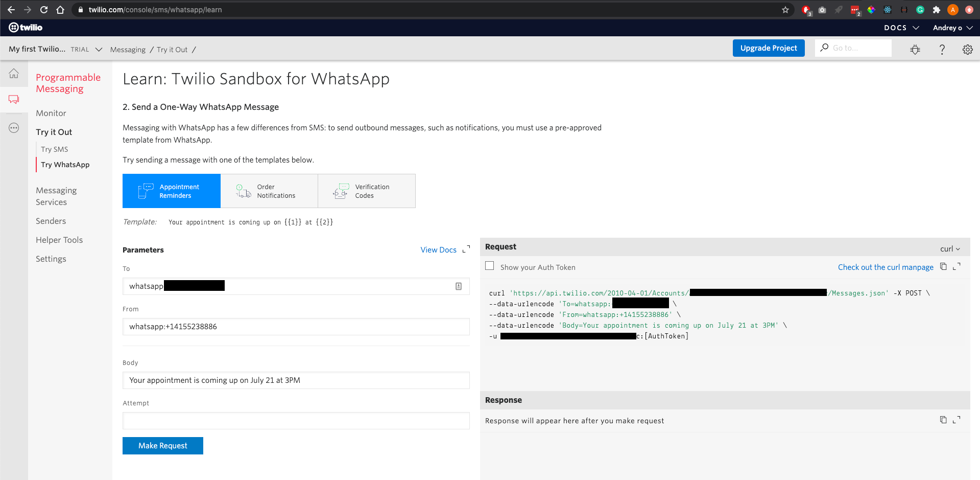This screenshot has height=480, width=980.
Task: Open All Products ellipsis sidebar icon
Action: pyautogui.click(x=14, y=128)
